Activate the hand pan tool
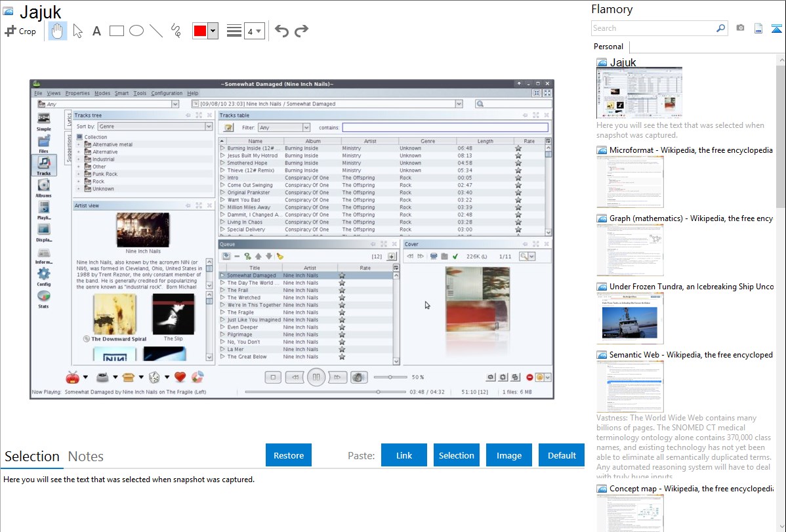This screenshot has height=532, width=786. 57,31
